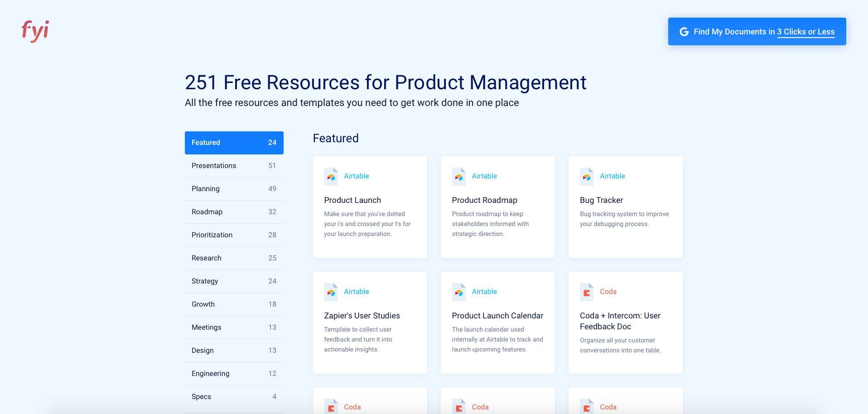Viewport: 868px width, 414px height.
Task: Switch to the Strategy category
Action: click(234, 281)
